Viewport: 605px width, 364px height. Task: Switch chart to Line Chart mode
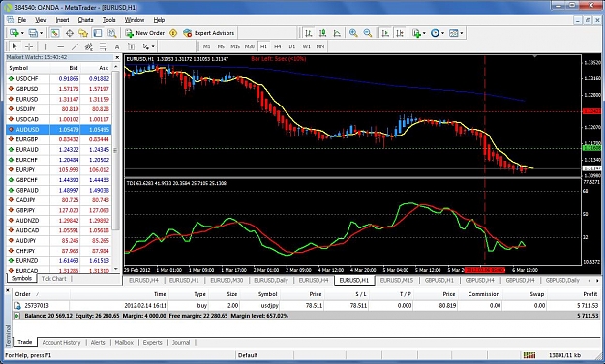[337, 33]
